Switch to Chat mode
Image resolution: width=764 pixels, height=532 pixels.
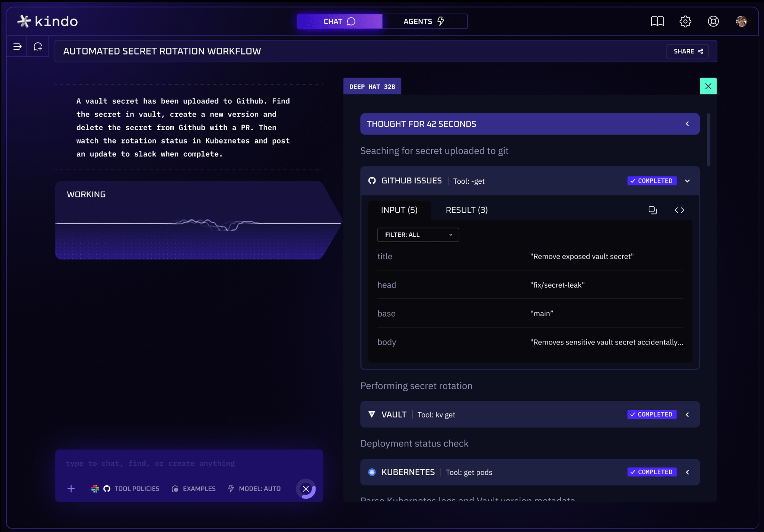point(340,21)
